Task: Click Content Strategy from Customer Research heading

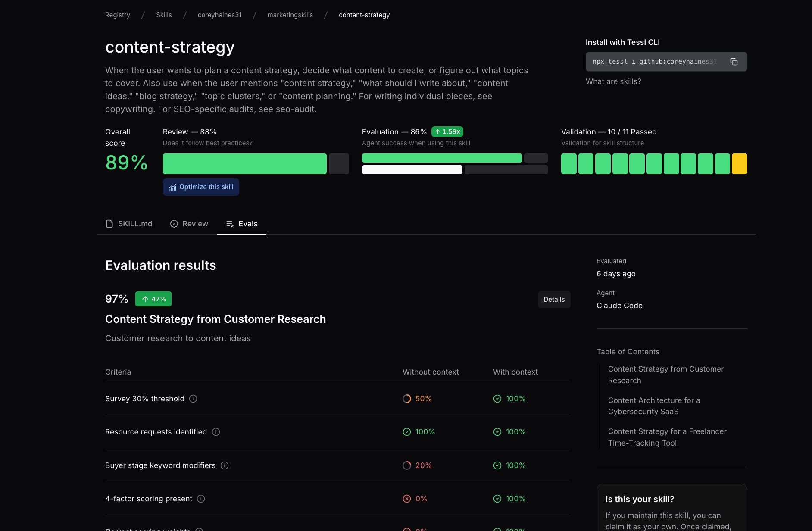Action: (x=215, y=319)
